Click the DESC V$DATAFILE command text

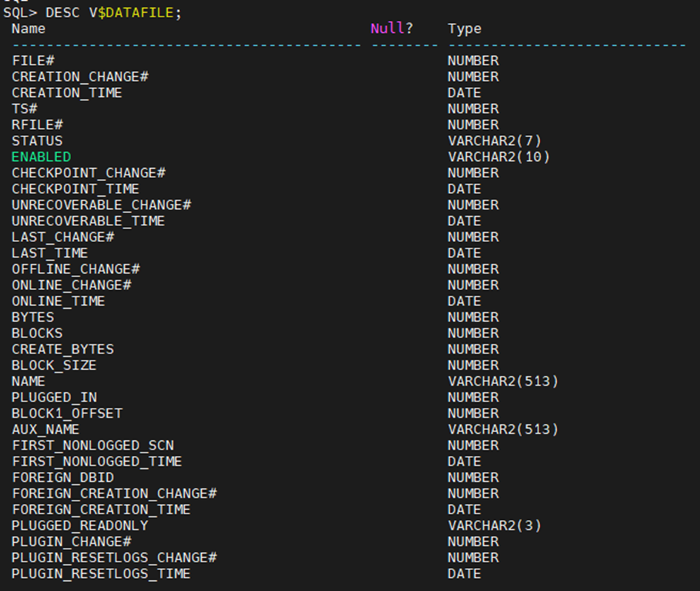[113, 12]
